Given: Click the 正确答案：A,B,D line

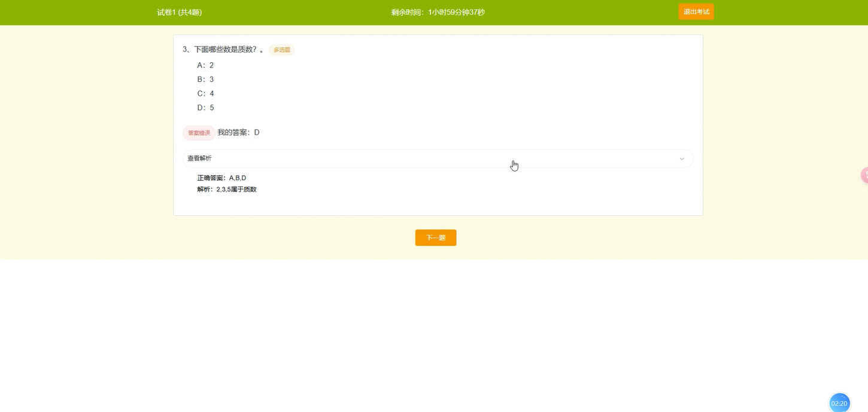Looking at the screenshot, I should (x=221, y=178).
